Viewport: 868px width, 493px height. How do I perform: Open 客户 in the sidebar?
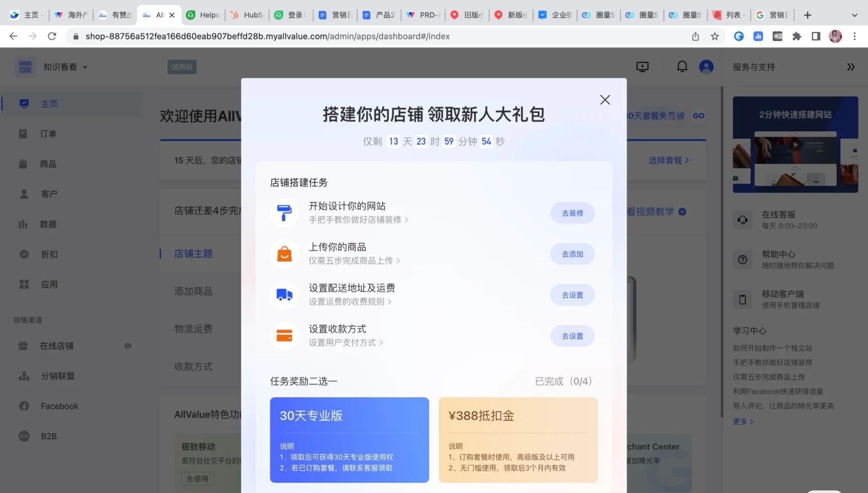point(49,194)
